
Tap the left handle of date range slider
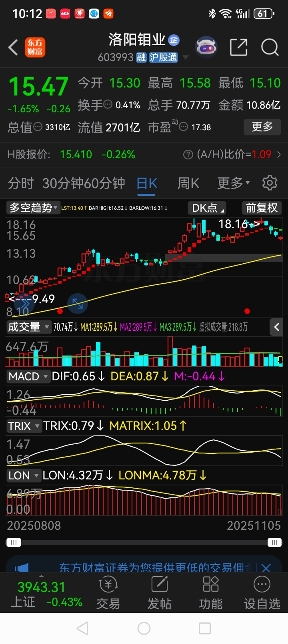pos(14,542)
